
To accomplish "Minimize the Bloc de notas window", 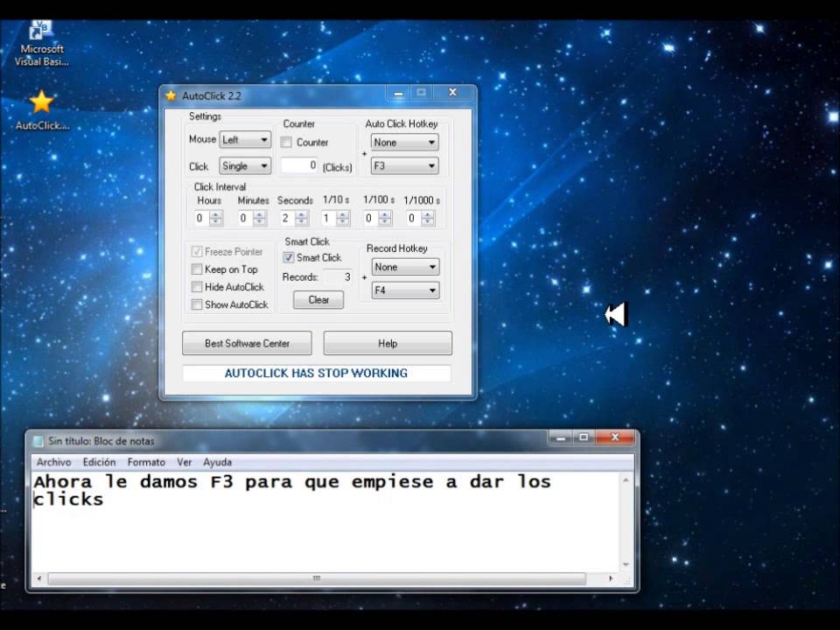I will tap(560, 438).
